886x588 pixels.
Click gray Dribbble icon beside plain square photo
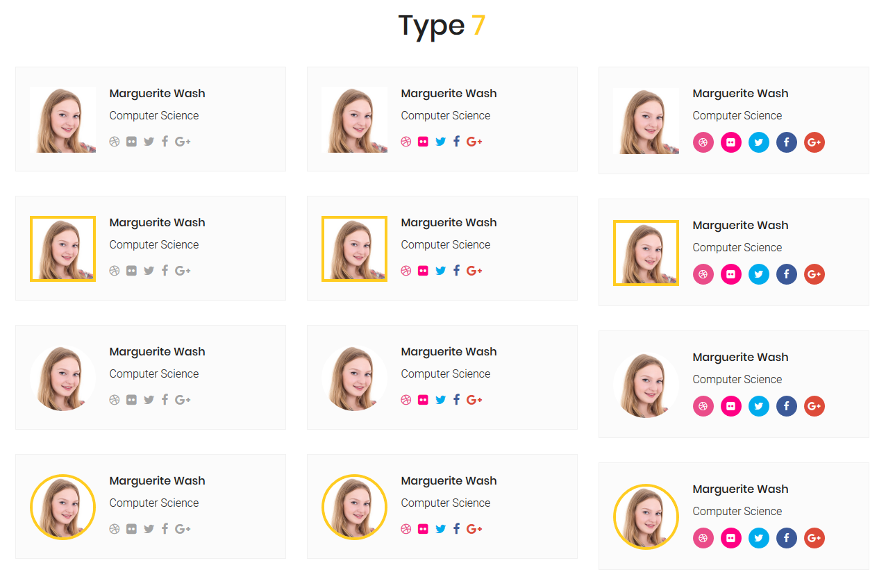(x=115, y=142)
